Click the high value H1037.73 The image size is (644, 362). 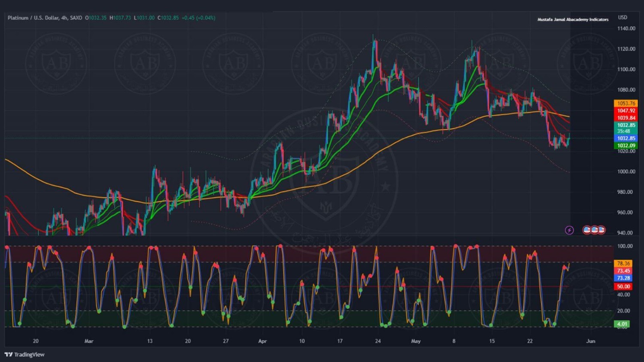120,18
